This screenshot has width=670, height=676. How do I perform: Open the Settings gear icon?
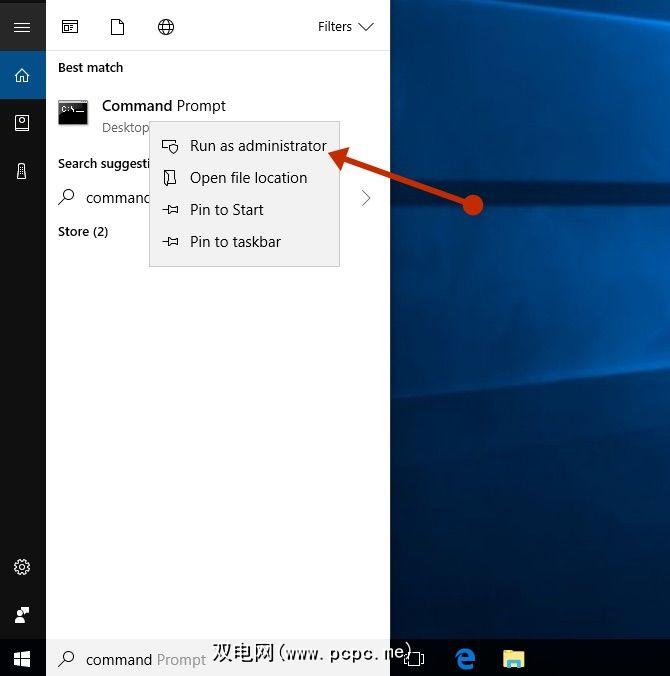tap(22, 567)
